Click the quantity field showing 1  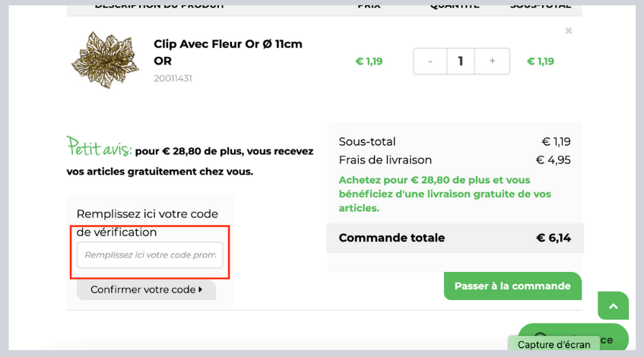coord(461,62)
